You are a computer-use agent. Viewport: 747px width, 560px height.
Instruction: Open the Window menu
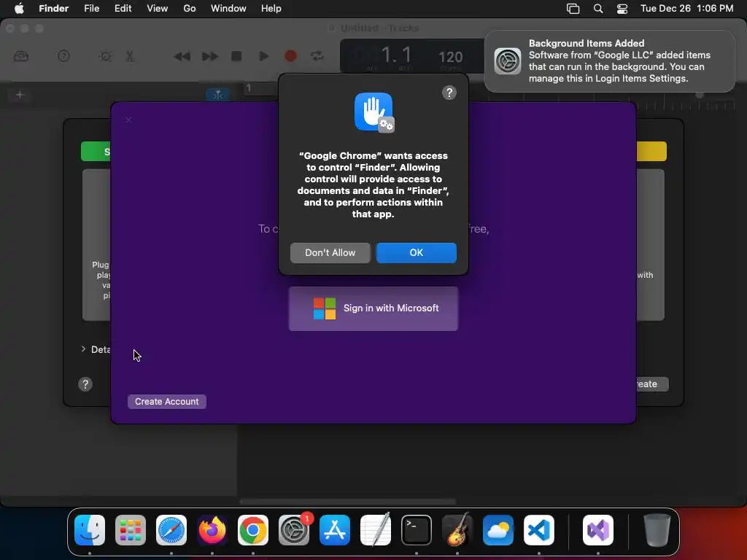(x=228, y=9)
